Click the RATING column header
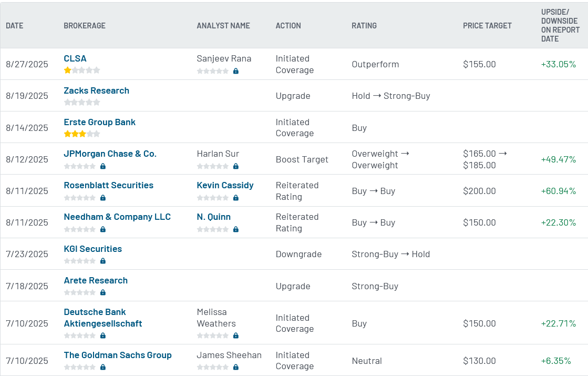The width and height of the screenshot is (588, 376). click(364, 26)
